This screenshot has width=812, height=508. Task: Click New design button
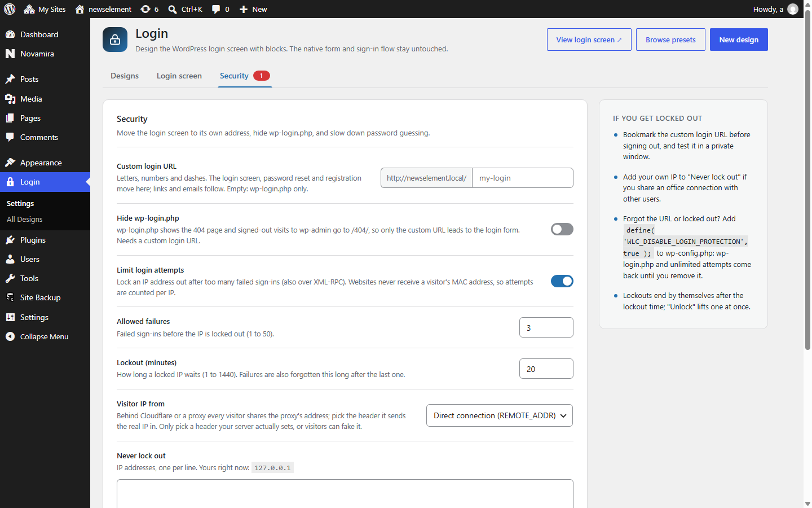tap(739, 40)
